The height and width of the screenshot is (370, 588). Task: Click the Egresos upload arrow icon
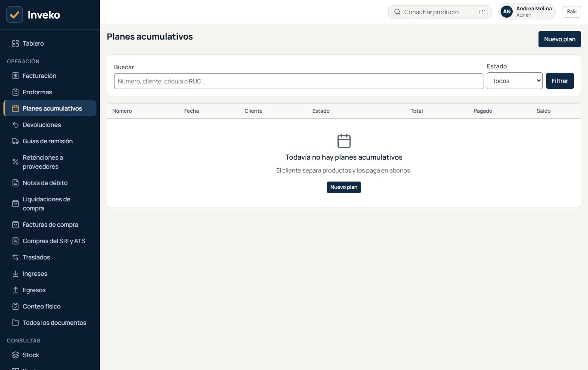pos(15,290)
